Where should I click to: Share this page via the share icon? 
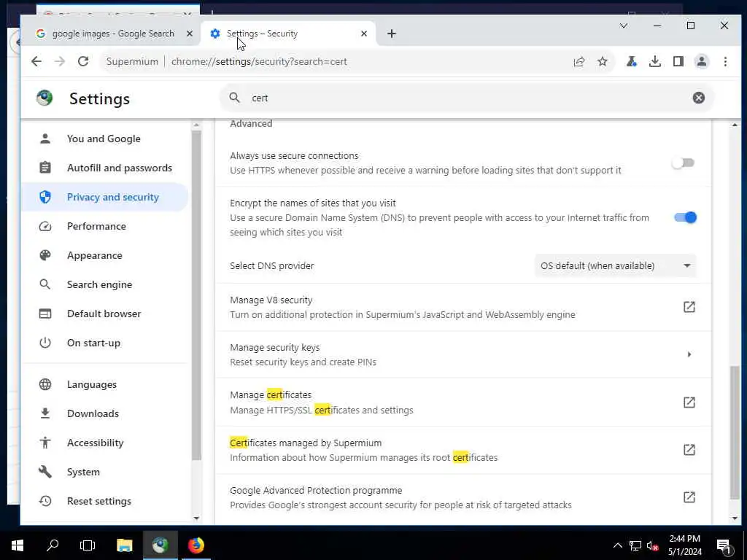[x=578, y=61]
